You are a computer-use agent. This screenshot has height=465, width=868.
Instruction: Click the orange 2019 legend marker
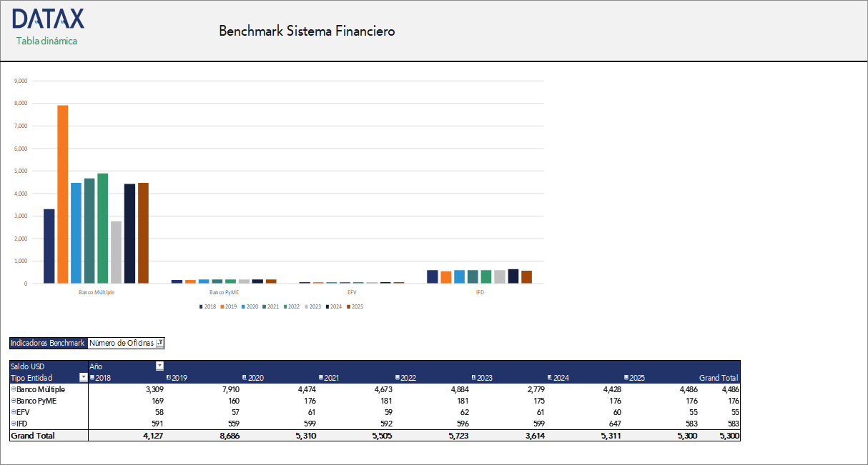[222, 306]
